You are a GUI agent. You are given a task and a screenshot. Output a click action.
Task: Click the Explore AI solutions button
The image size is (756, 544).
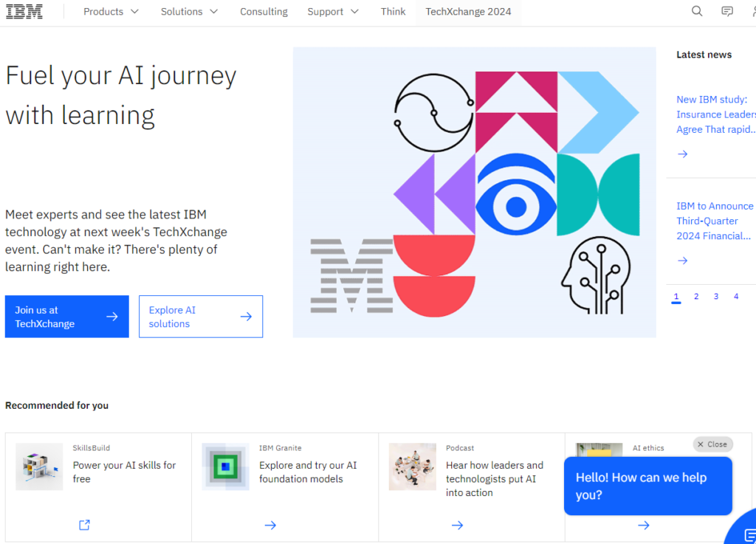click(201, 317)
